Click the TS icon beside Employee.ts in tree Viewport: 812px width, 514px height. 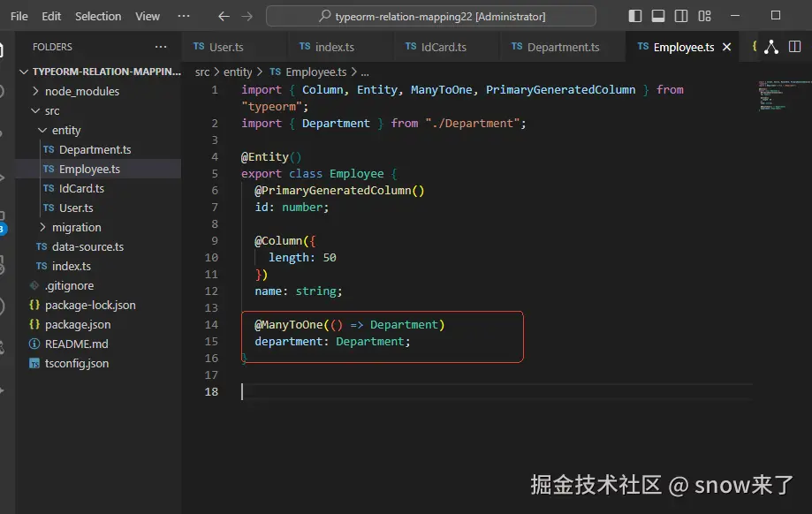pos(49,169)
